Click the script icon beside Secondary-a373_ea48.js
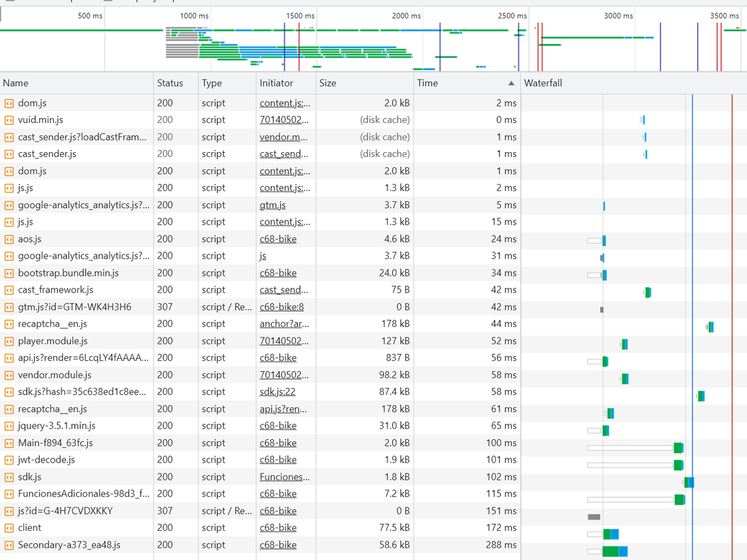The height and width of the screenshot is (560, 747). [9, 545]
